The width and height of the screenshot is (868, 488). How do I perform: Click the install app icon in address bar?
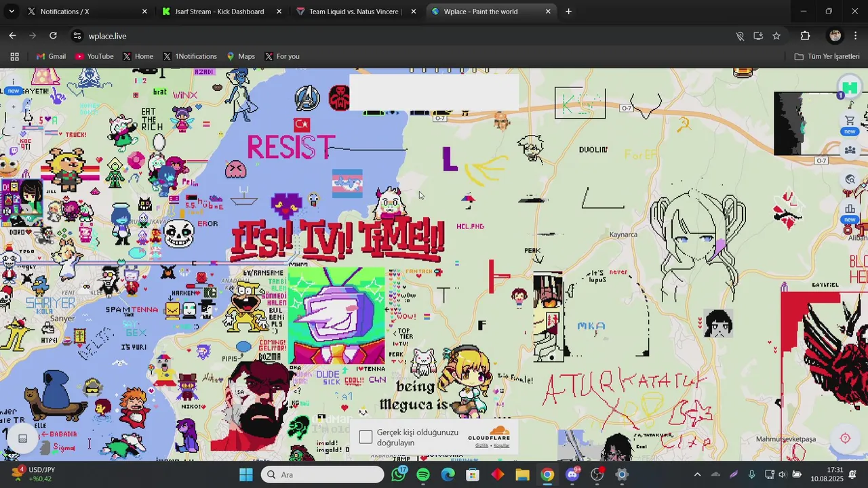click(x=758, y=36)
